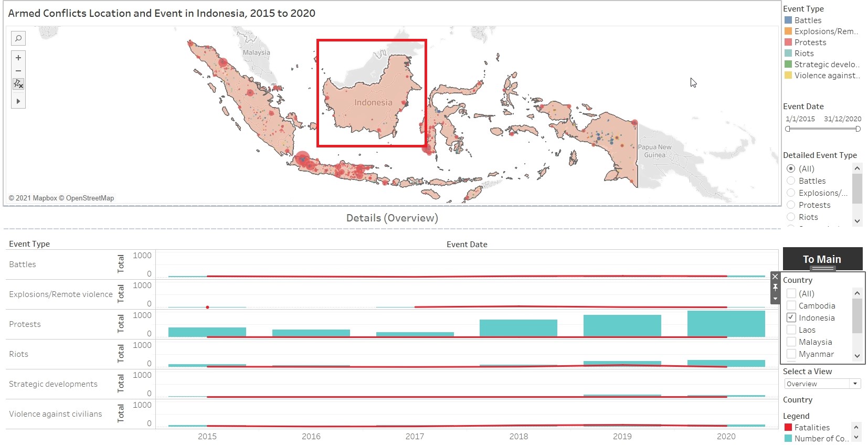Click the pin icon on Country filter
The width and height of the screenshot is (868, 445).
775,287
